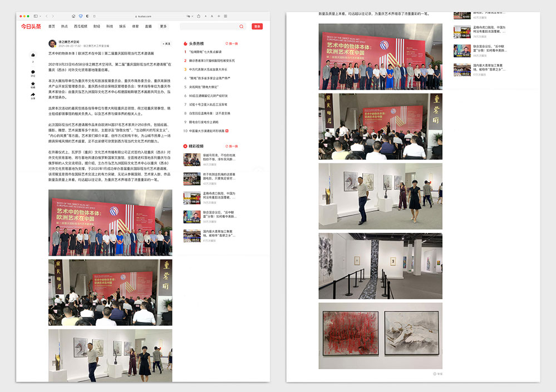Open the blue privacy shield icon
Screen dimensions: 556x392
click(x=81, y=16)
